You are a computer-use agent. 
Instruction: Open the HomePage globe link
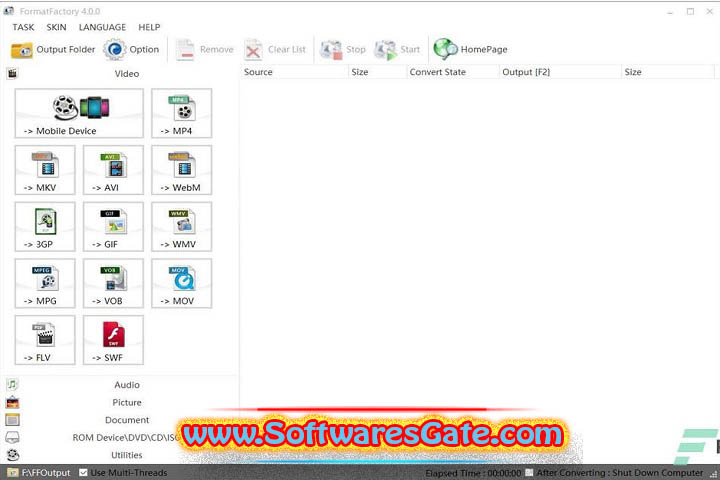pos(471,49)
